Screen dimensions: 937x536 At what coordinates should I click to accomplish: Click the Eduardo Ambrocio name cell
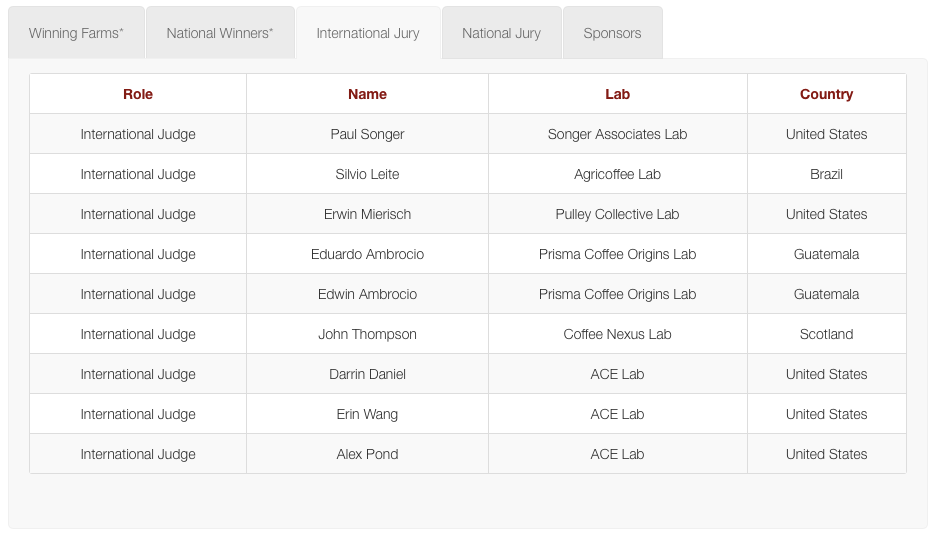click(x=368, y=254)
